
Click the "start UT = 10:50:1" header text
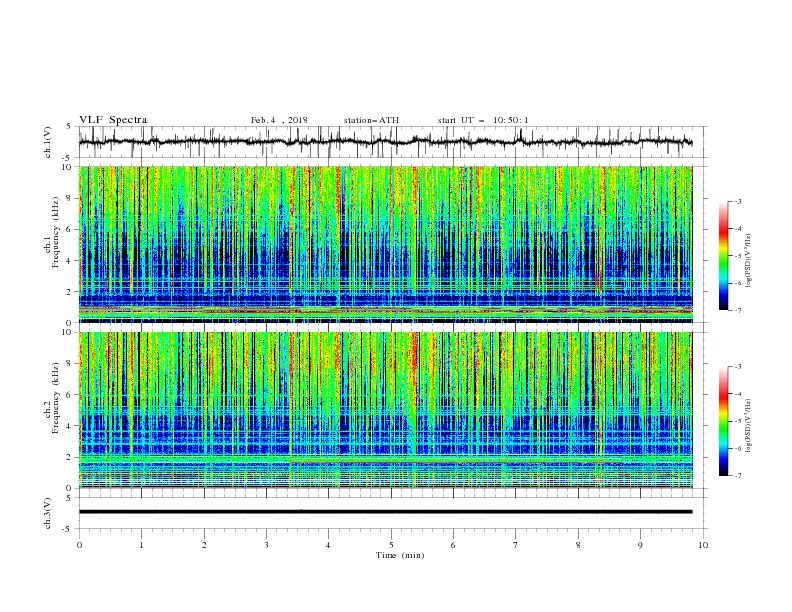click(483, 120)
